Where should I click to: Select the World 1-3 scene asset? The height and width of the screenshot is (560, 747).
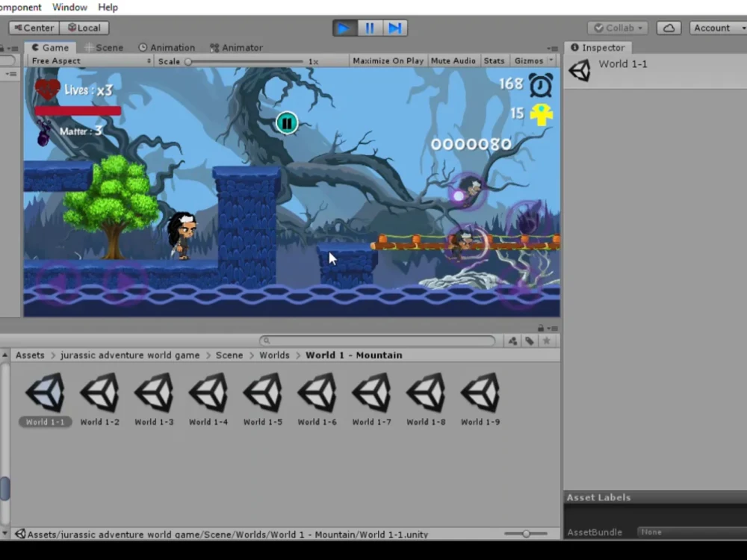154,399
